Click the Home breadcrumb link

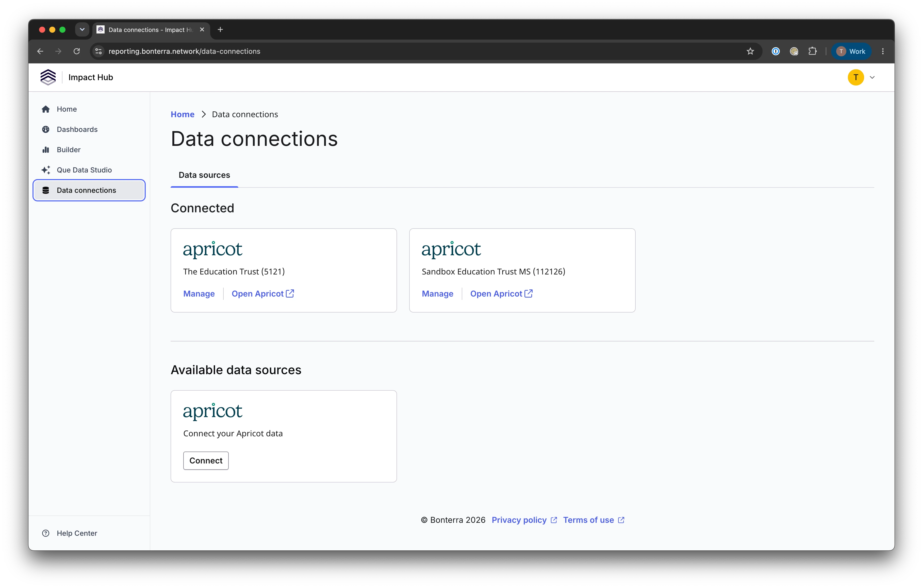tap(183, 115)
